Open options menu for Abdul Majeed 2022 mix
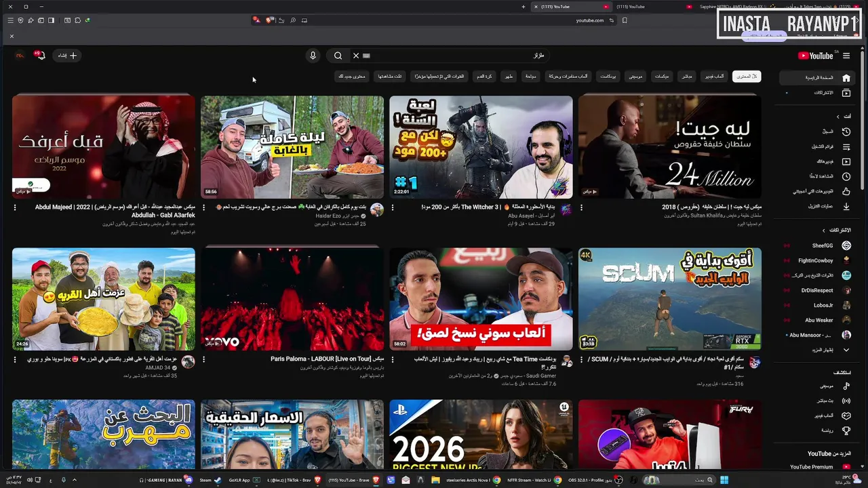This screenshot has width=868, height=488. pyautogui.click(x=15, y=207)
